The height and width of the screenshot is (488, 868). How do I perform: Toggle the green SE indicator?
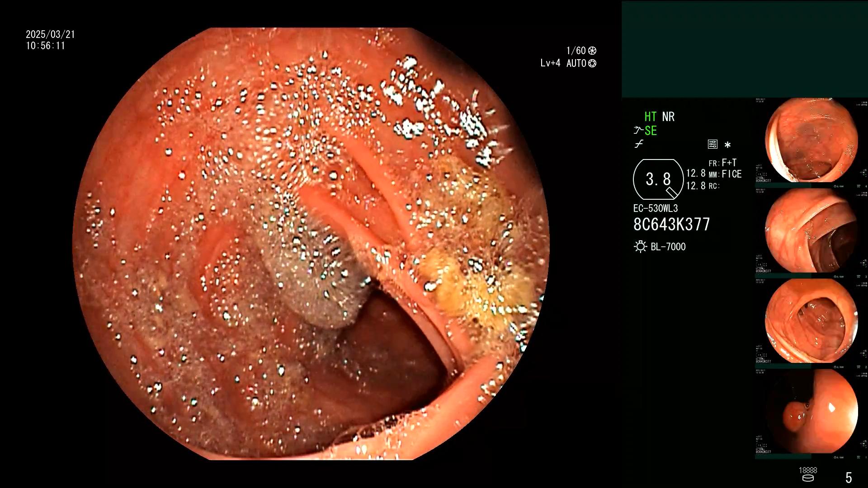651,131
